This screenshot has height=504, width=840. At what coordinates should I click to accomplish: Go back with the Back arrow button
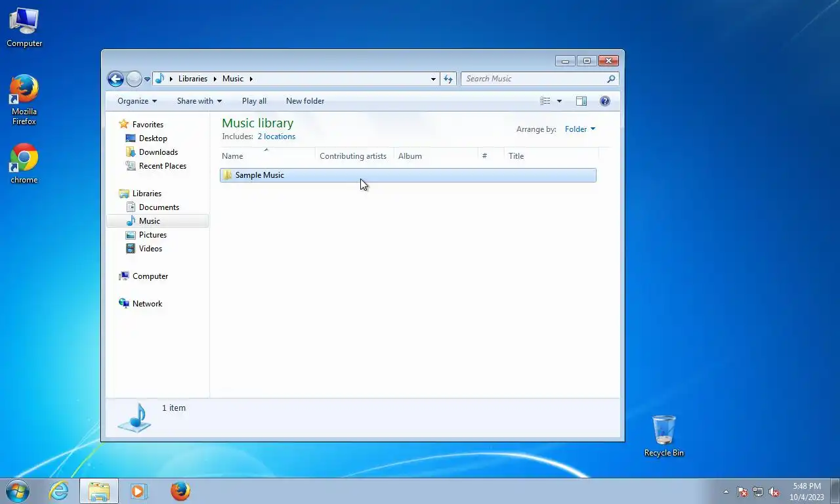[115, 79]
